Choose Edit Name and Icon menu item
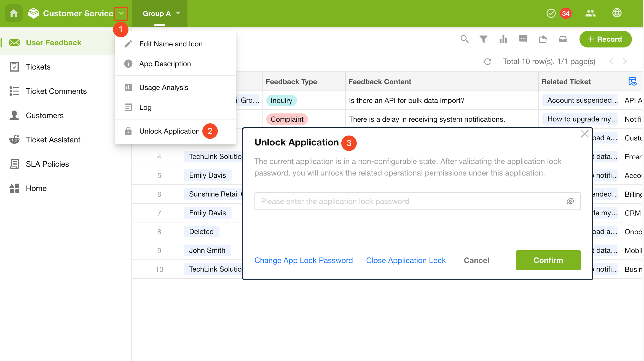Image resolution: width=644 pixels, height=361 pixels. [x=175, y=44]
